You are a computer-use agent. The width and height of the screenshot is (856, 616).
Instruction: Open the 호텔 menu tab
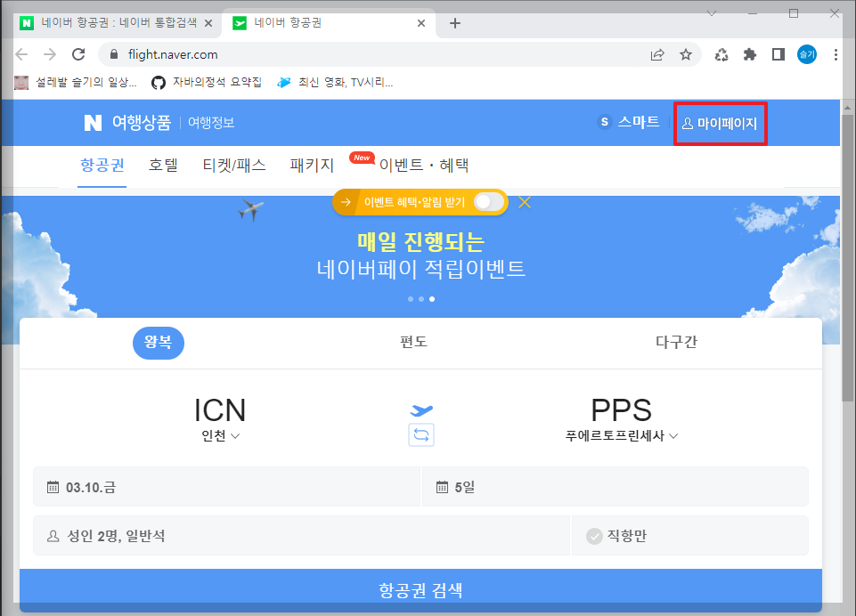(163, 165)
